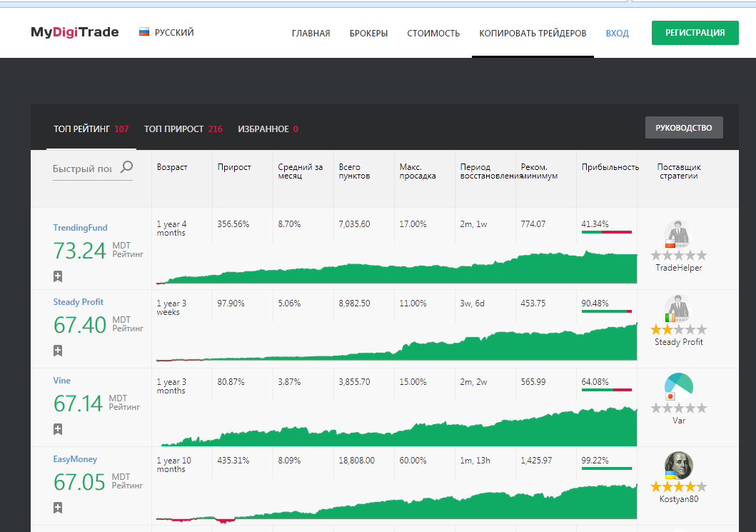Bookmark the TrendingFund strategy
The width and height of the screenshot is (756, 532).
pyautogui.click(x=58, y=276)
